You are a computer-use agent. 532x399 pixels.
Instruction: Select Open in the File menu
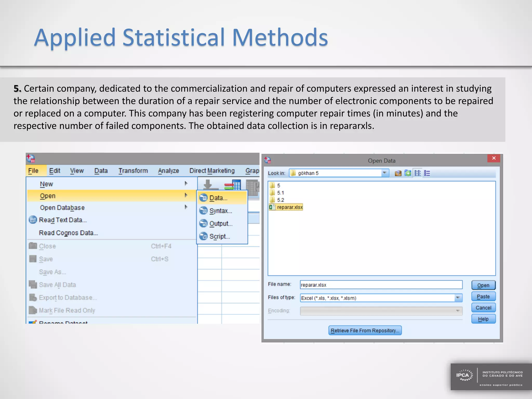click(x=112, y=196)
